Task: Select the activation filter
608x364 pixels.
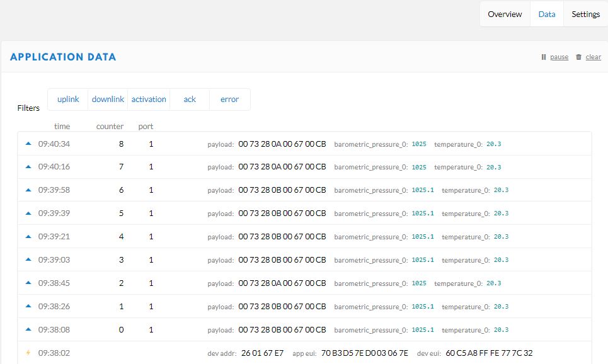Action: tap(149, 100)
